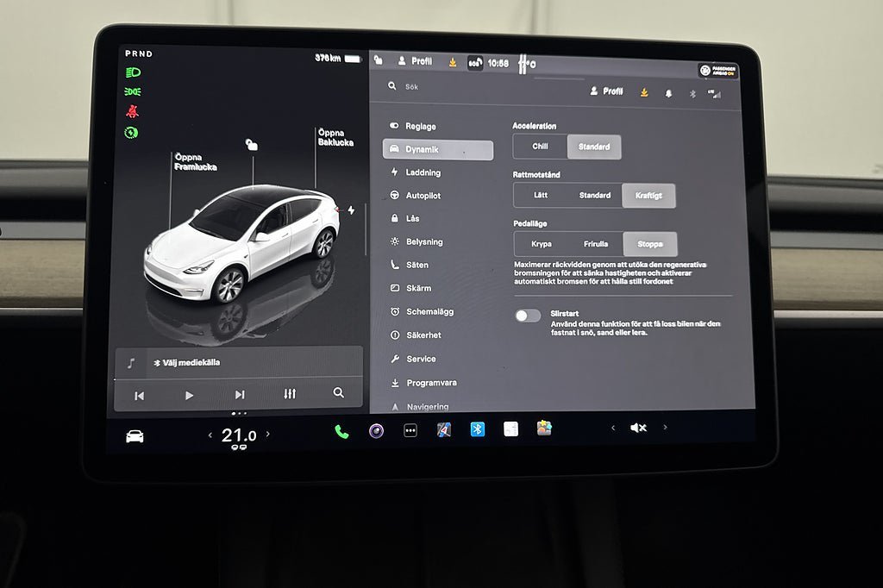Set Rattmotstånd to Lätt

(x=541, y=196)
